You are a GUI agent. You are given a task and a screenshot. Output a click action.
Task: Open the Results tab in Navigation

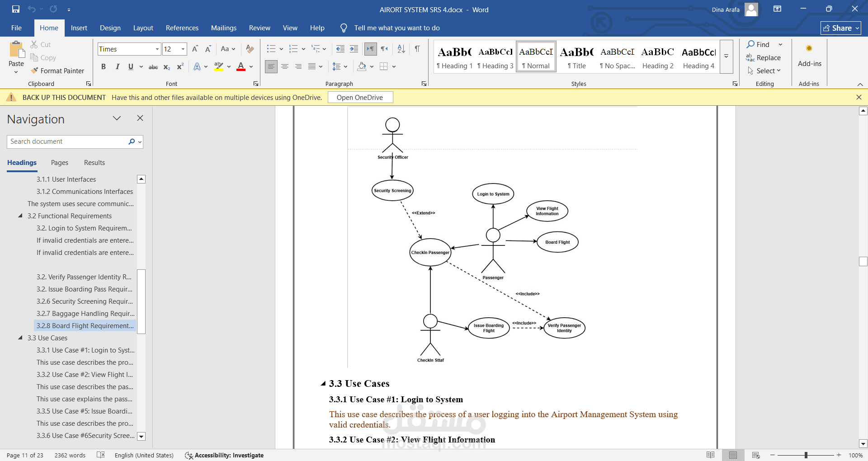coord(94,163)
